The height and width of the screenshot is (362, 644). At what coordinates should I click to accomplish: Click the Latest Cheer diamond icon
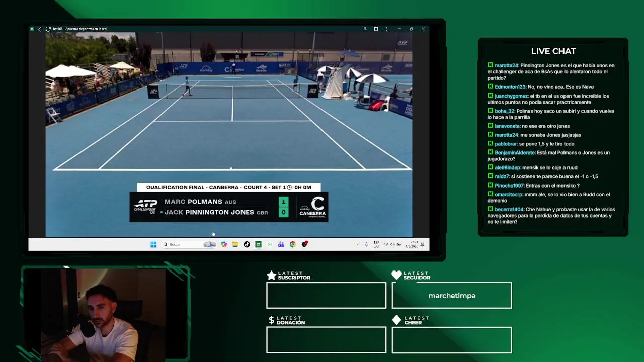[x=396, y=320]
